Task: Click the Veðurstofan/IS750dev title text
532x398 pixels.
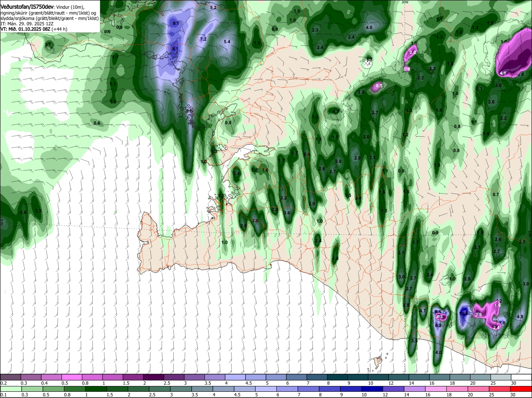Action: [x=27, y=7]
